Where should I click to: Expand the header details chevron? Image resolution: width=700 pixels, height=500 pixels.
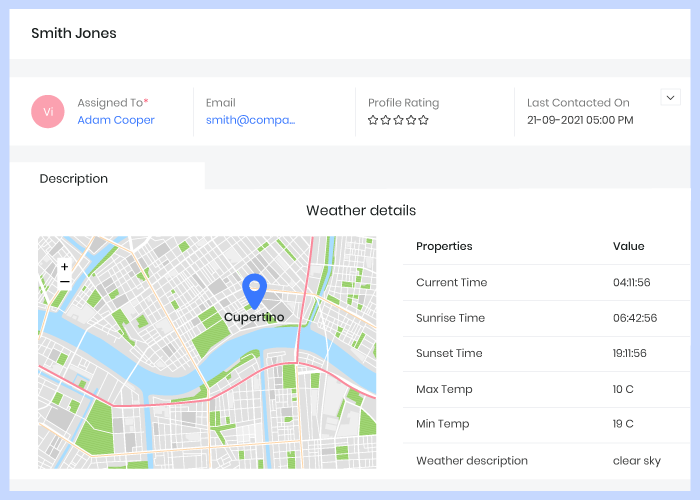point(670,97)
